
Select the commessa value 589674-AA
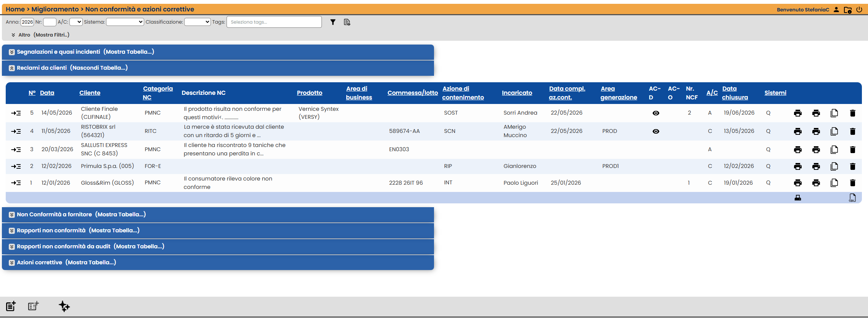tap(404, 131)
